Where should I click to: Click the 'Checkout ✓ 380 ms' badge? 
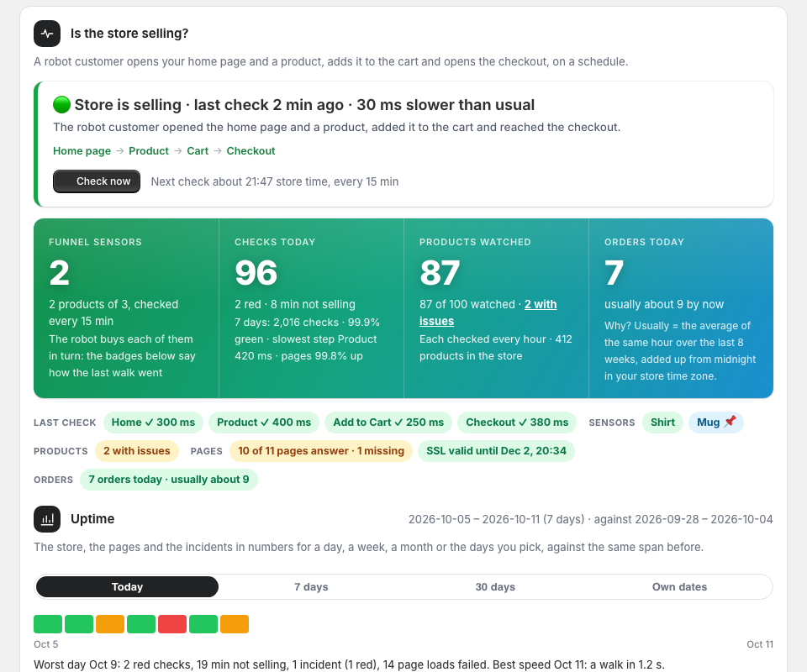517,423
